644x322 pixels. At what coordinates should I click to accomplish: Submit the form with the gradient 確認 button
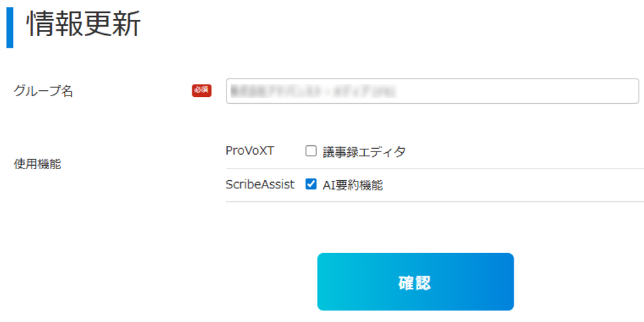415,282
